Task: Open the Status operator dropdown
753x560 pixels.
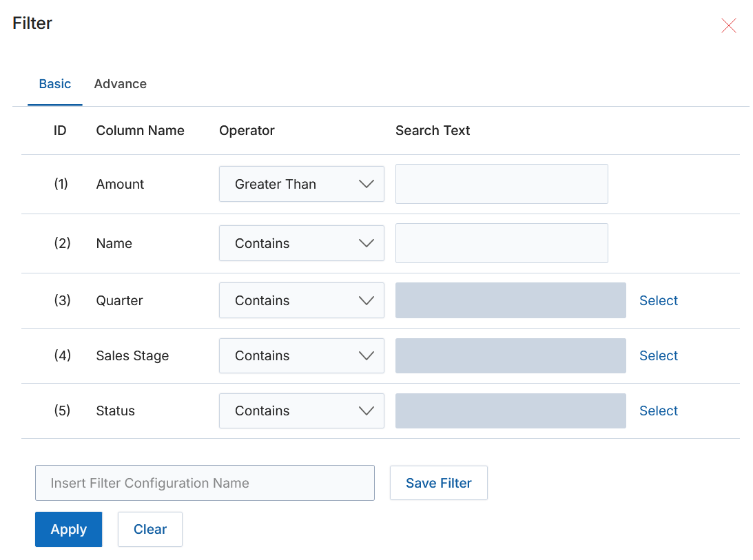Action: coord(302,411)
